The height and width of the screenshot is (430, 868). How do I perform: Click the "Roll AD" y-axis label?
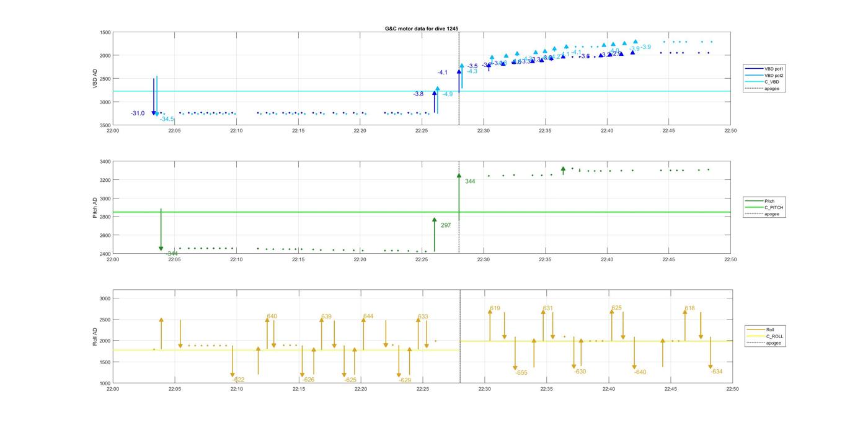tap(95, 336)
